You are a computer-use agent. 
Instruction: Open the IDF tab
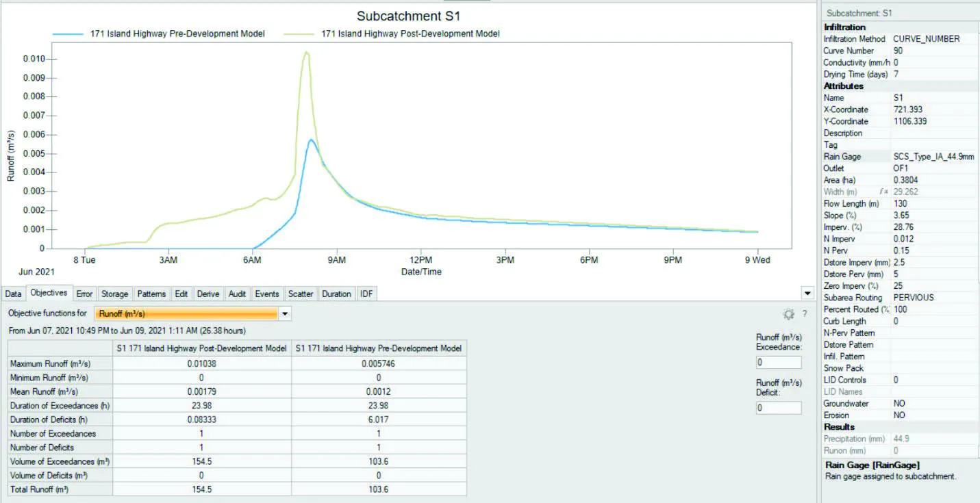pos(366,294)
